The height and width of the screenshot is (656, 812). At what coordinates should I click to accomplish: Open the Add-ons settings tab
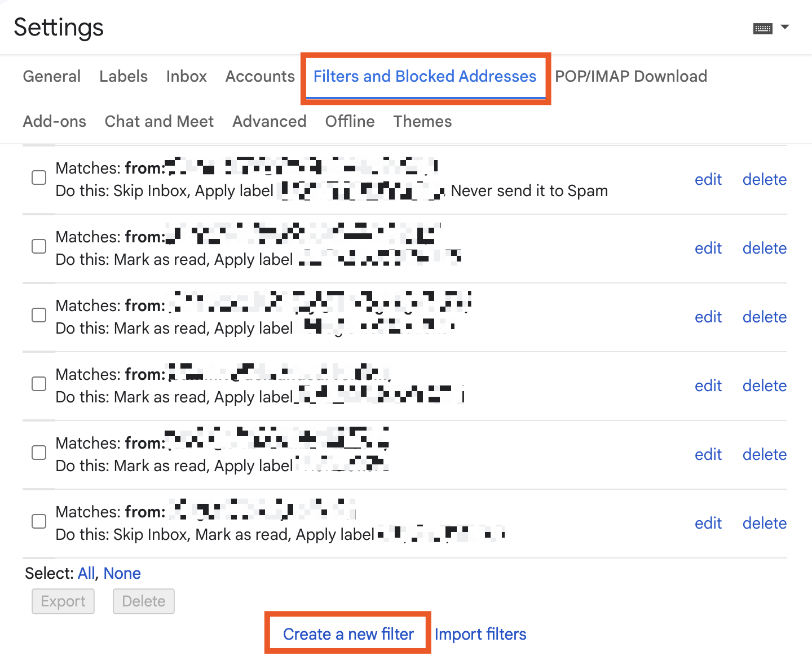tap(54, 121)
